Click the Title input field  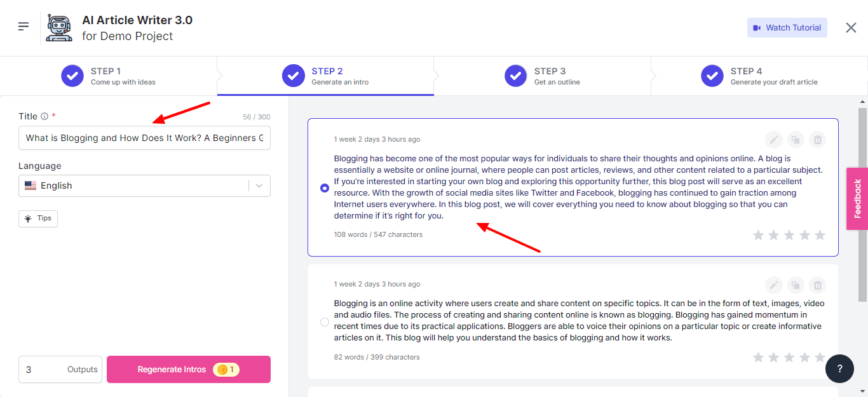[144, 138]
